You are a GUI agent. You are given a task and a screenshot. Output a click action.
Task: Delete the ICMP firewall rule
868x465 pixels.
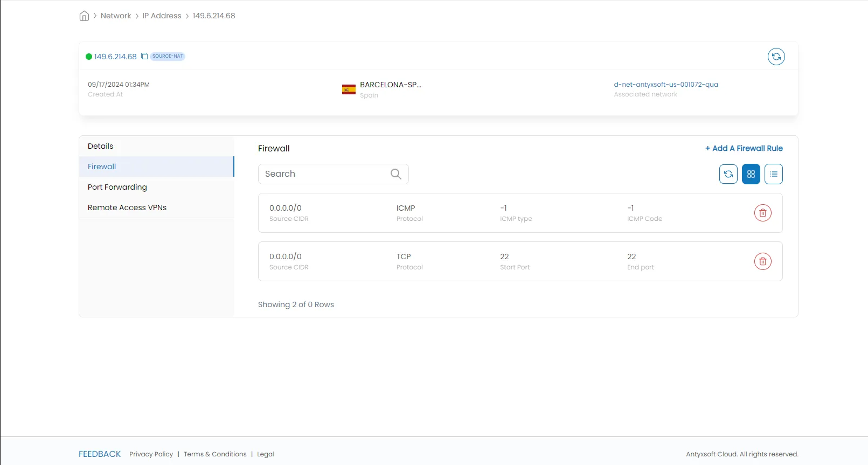762,213
